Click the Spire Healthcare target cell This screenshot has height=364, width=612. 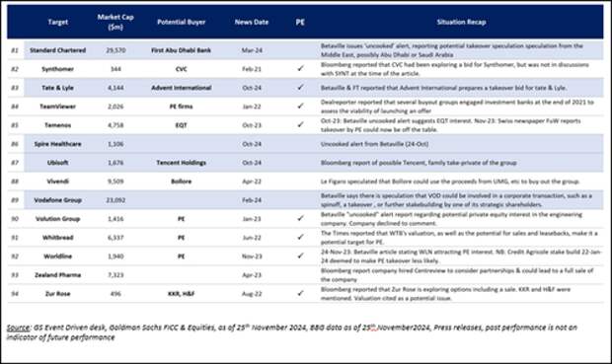[58, 144]
